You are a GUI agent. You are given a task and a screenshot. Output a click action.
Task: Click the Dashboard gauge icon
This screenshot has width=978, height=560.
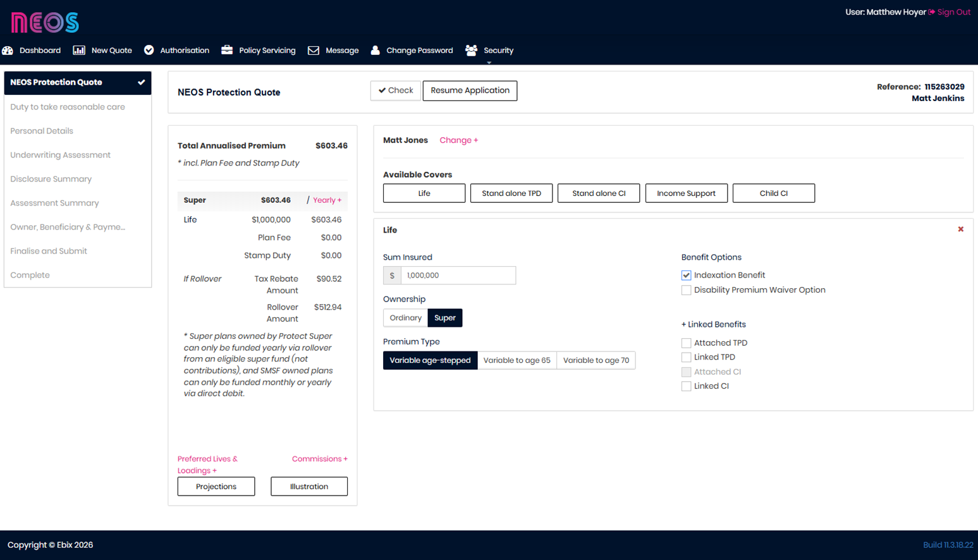tap(8, 51)
